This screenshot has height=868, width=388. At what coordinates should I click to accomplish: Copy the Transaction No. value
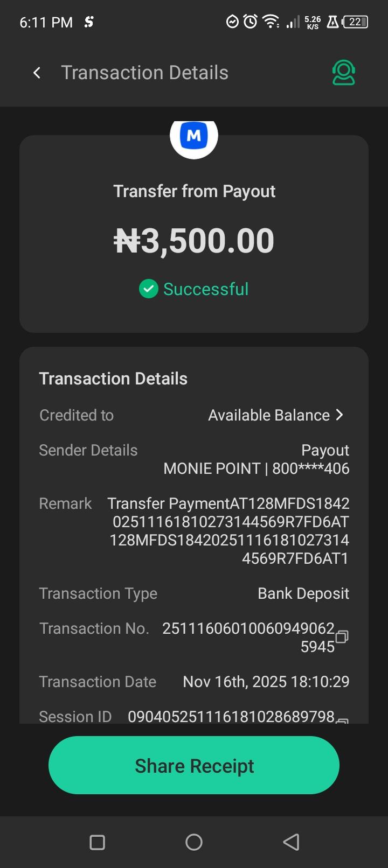click(342, 637)
